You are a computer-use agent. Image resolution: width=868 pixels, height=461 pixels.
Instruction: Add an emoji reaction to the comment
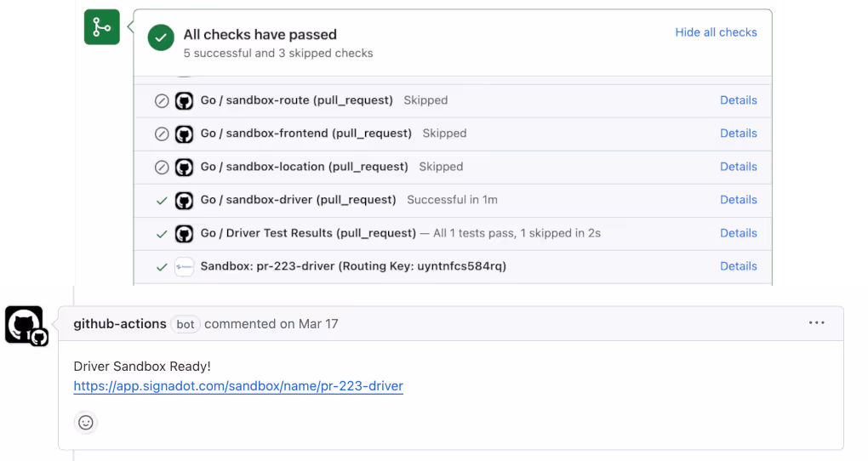86,423
